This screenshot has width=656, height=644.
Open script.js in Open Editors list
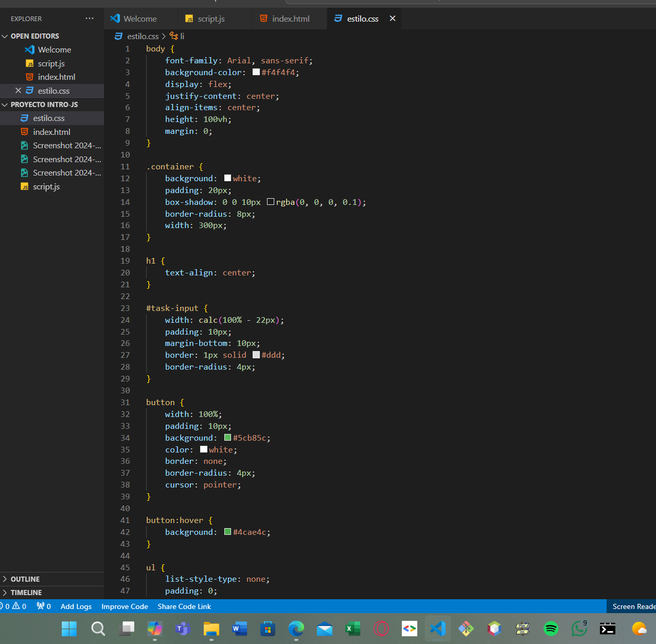coord(51,63)
